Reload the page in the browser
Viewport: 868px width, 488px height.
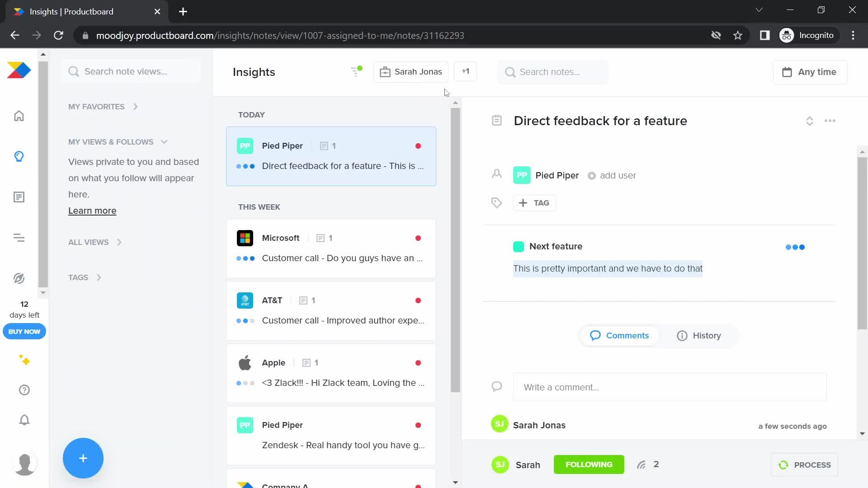(x=58, y=35)
